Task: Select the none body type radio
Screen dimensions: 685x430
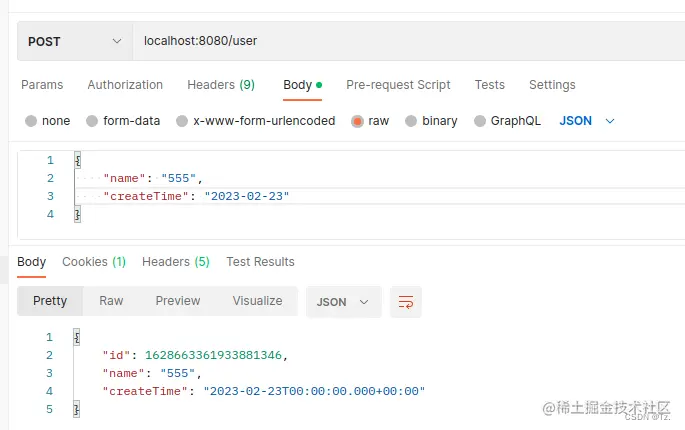Action: pos(31,121)
